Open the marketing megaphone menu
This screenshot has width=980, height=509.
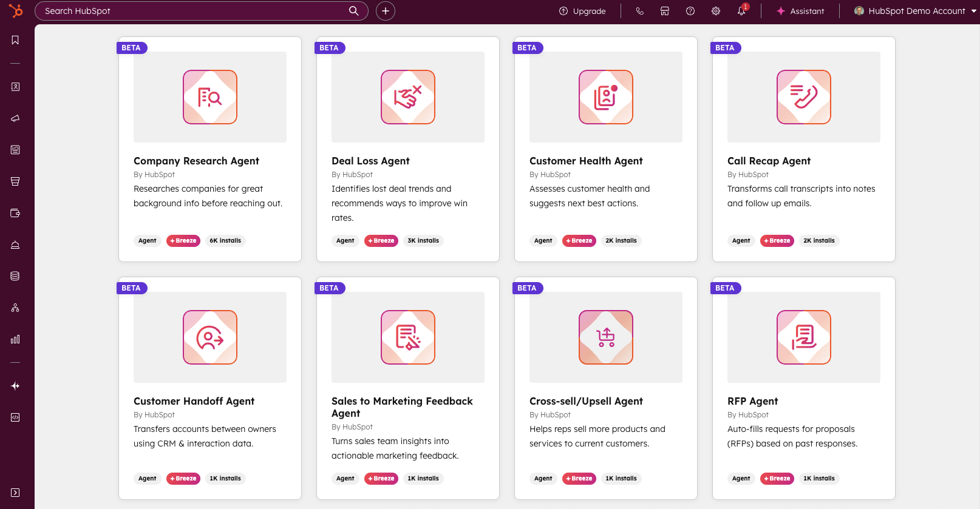point(15,118)
